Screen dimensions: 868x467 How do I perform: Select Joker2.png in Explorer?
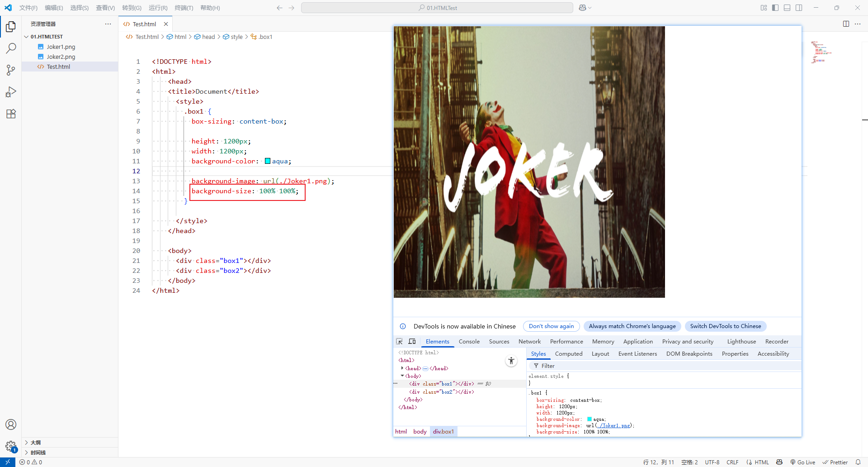pyautogui.click(x=61, y=57)
